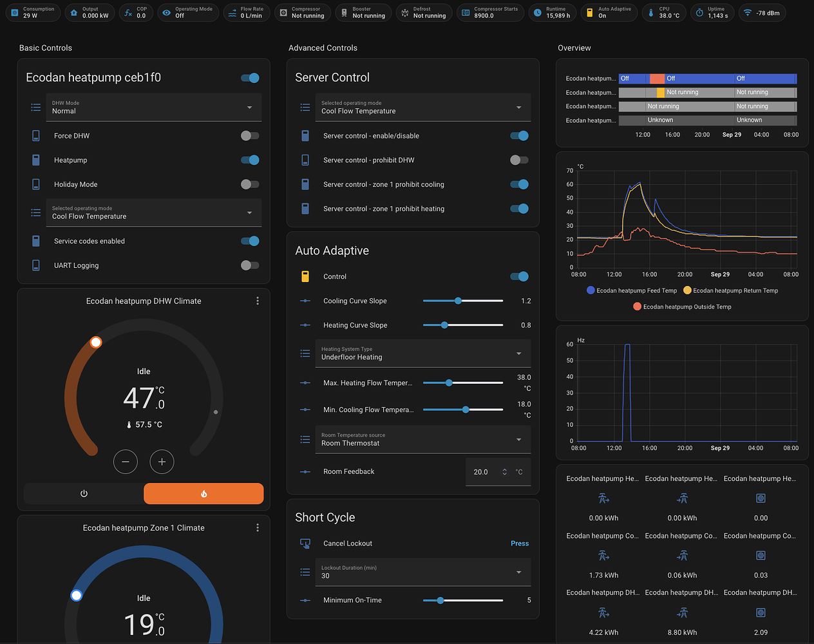Open the Zone 1 Climate three-dot menu
814x644 pixels.
pos(258,527)
